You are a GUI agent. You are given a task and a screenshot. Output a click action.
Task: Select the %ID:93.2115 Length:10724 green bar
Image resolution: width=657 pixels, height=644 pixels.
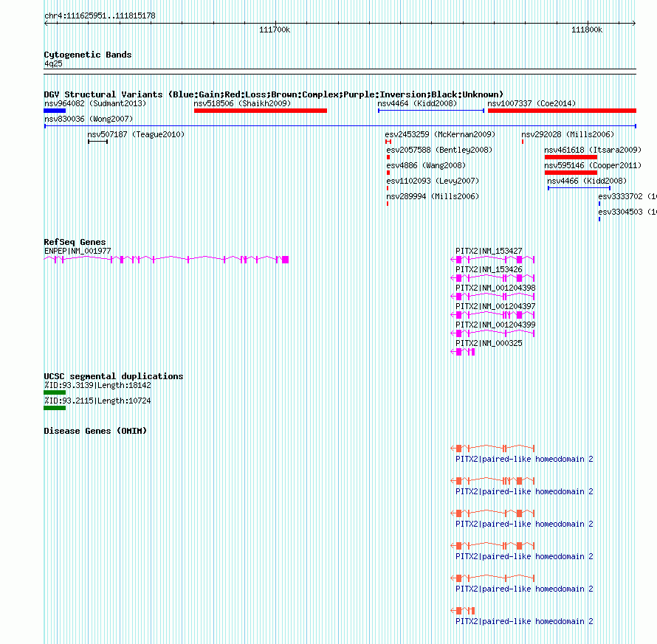point(55,408)
